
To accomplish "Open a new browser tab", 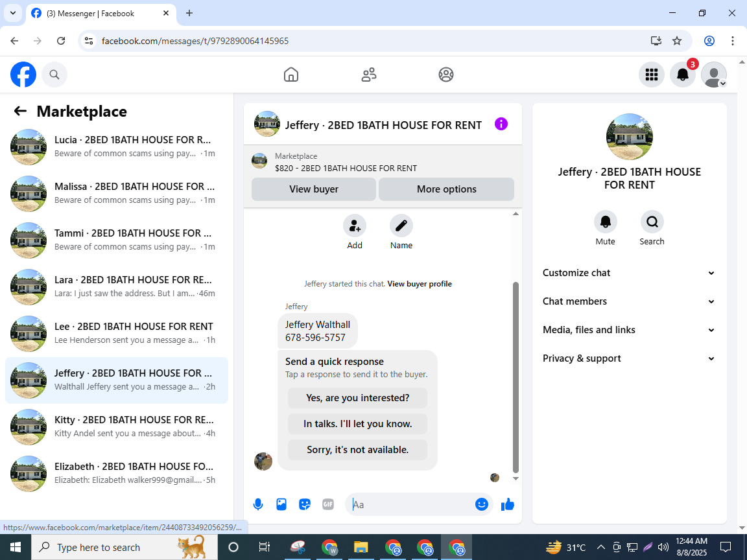I will coord(189,14).
